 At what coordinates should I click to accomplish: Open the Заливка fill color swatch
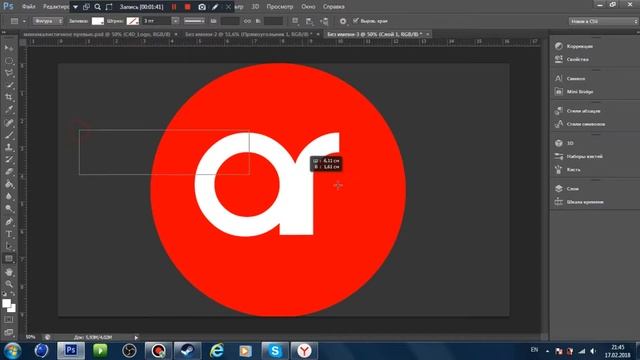point(98,21)
